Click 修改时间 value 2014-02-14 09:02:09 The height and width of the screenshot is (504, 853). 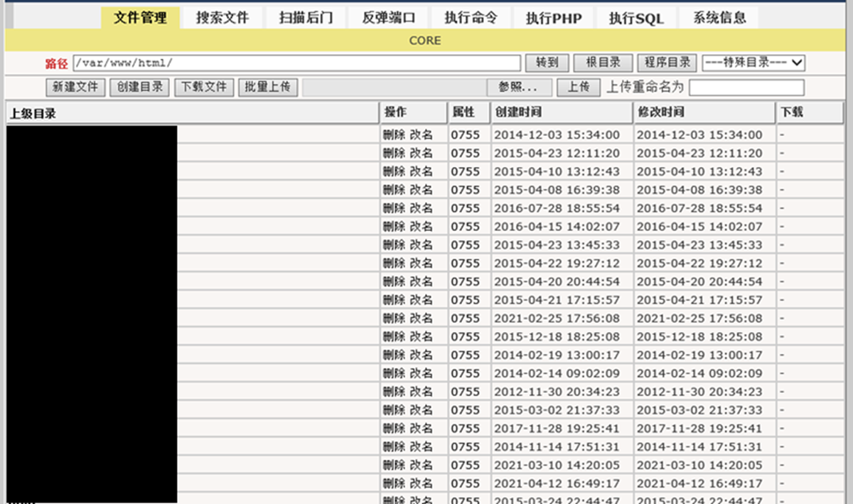(699, 373)
